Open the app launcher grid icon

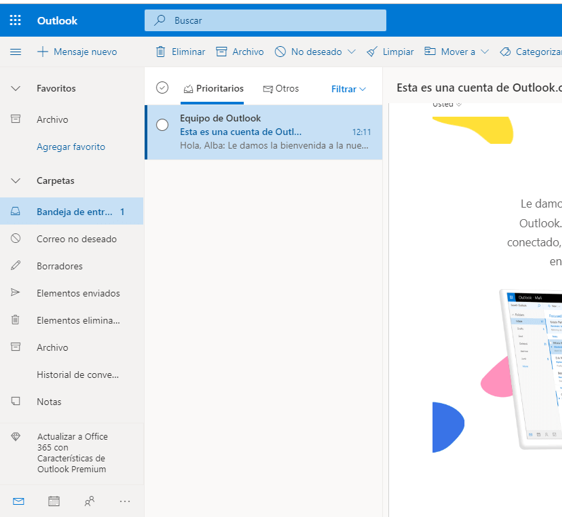(15, 20)
